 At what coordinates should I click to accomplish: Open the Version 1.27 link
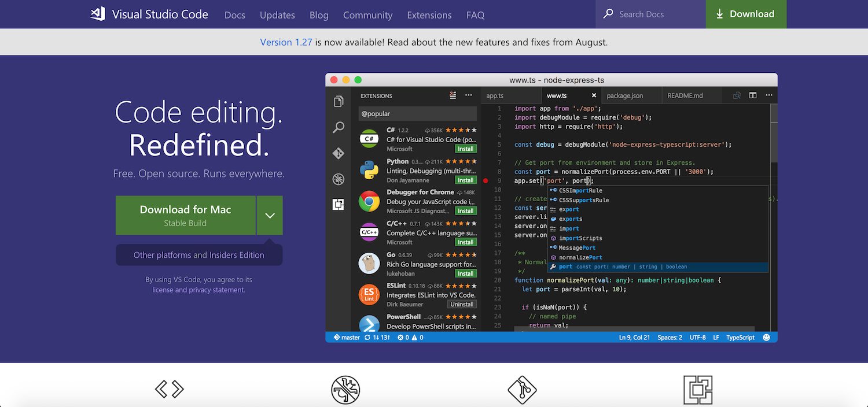point(286,42)
